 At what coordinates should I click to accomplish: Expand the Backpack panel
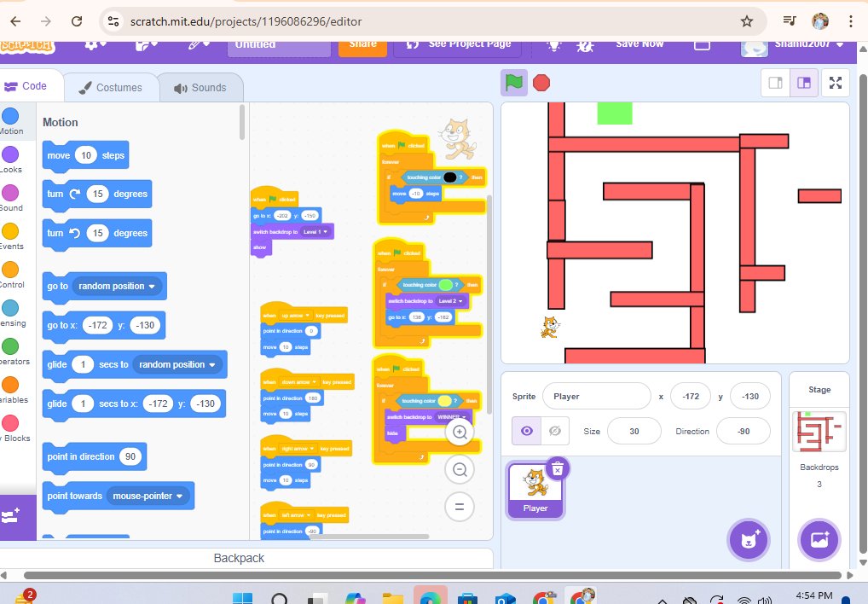point(239,558)
